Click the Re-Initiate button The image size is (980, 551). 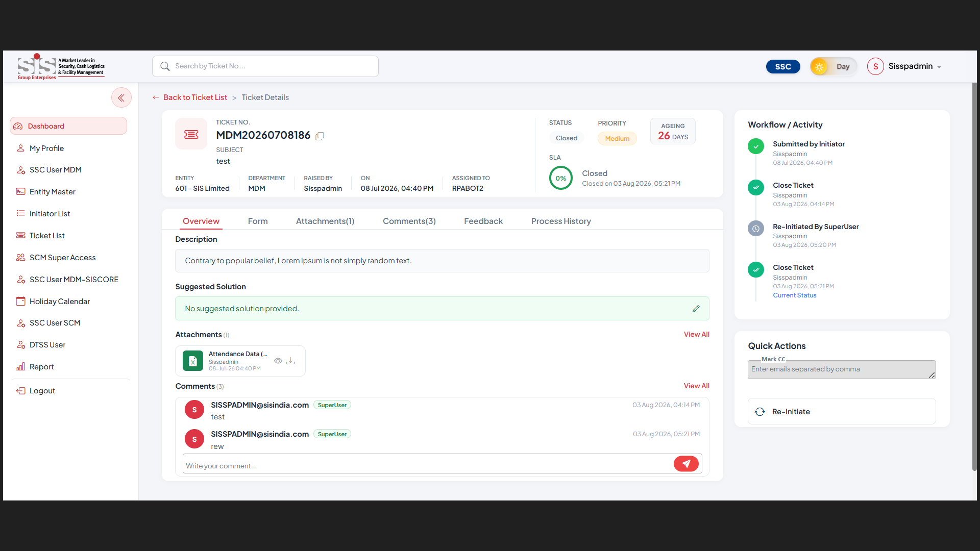(x=842, y=412)
